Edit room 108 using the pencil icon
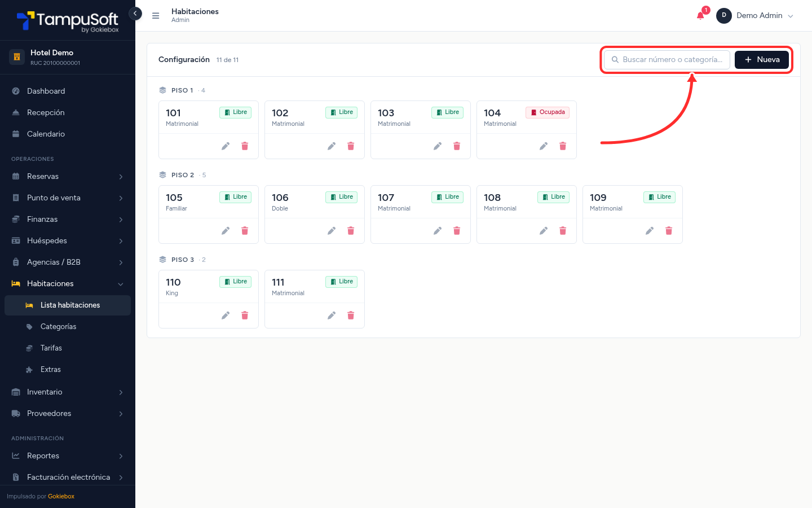This screenshot has width=812, height=508. pyautogui.click(x=544, y=231)
